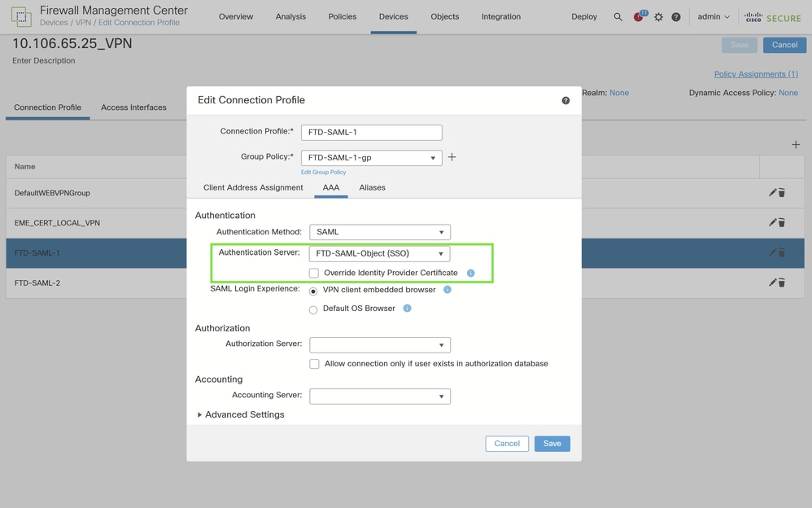
Task: Focus Connection Profile name input field
Action: (x=371, y=132)
